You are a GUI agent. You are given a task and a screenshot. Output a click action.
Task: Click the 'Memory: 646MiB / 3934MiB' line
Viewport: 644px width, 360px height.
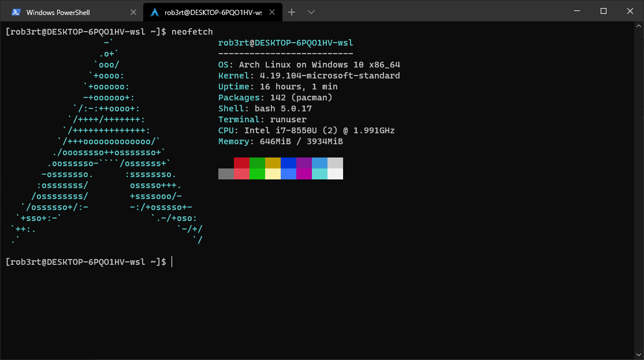pos(281,141)
